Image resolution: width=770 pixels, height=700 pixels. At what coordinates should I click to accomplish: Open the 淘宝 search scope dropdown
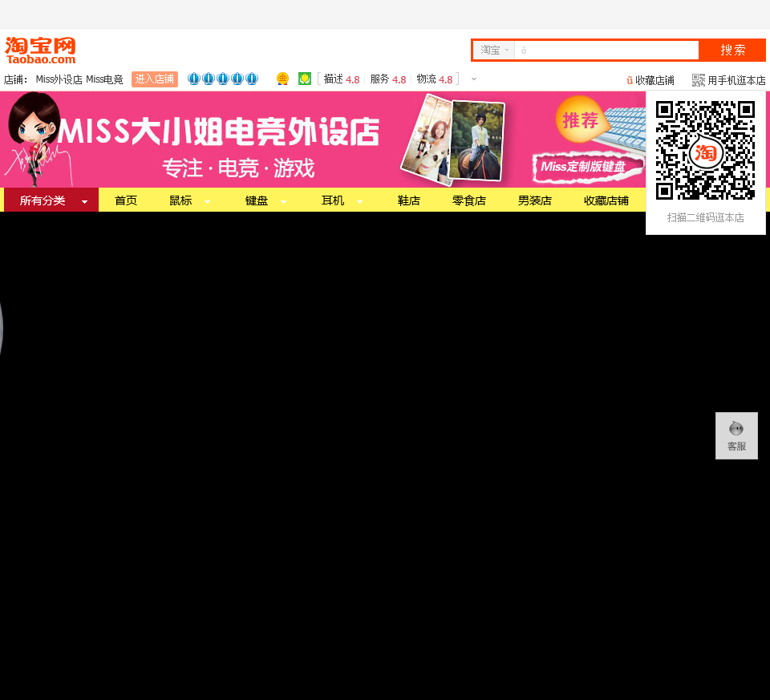click(x=494, y=50)
